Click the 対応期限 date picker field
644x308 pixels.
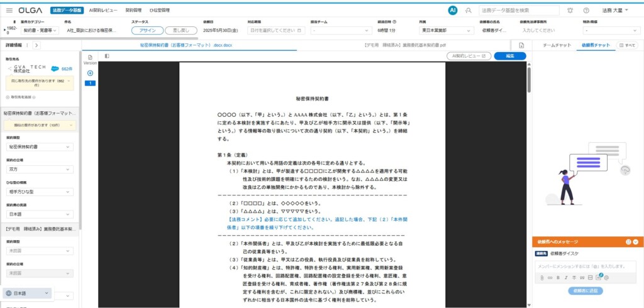click(x=277, y=30)
